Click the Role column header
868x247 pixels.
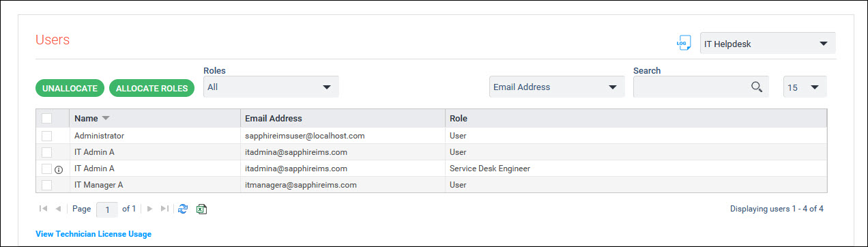pyautogui.click(x=636, y=119)
